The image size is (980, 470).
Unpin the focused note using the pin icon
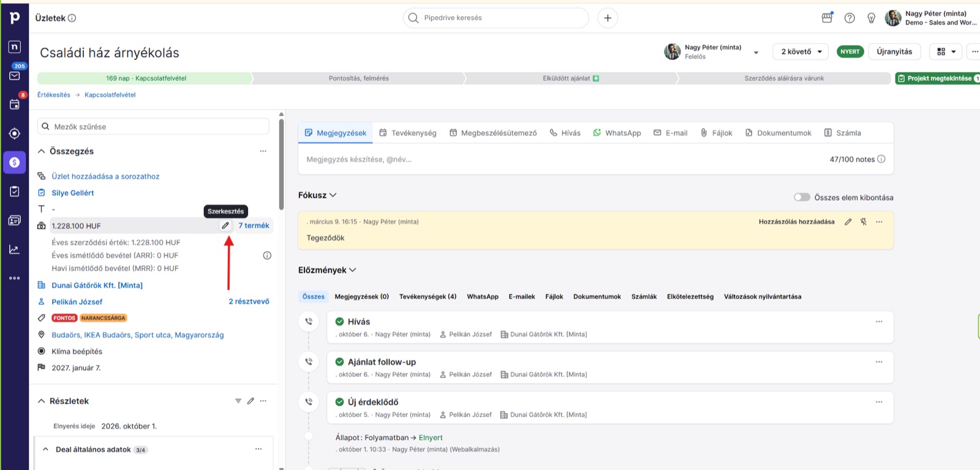[x=863, y=222]
